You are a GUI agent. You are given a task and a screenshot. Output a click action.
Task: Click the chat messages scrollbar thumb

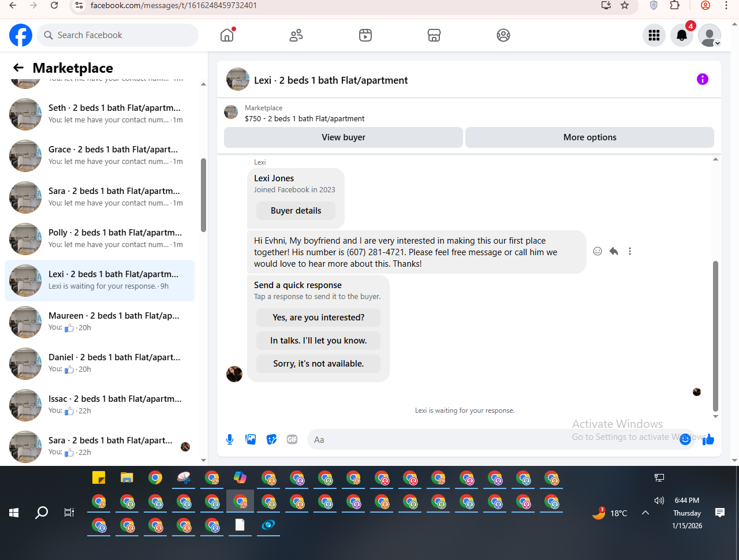pyautogui.click(x=716, y=336)
